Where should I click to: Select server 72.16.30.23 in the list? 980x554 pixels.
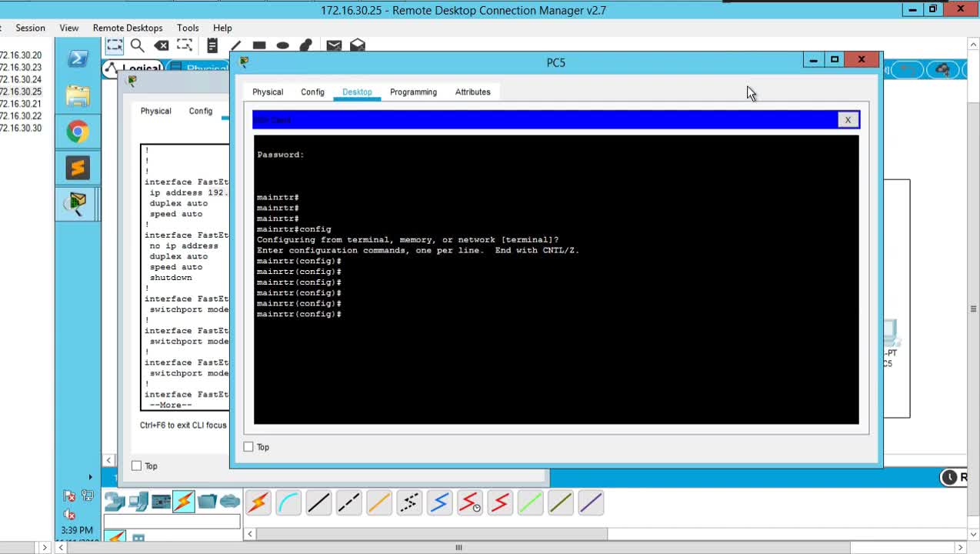pos(21,68)
